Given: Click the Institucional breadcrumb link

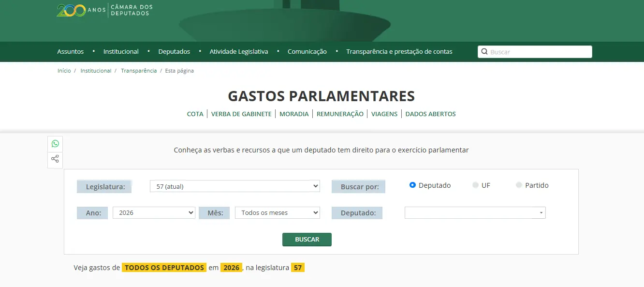Looking at the screenshot, I should [96, 71].
